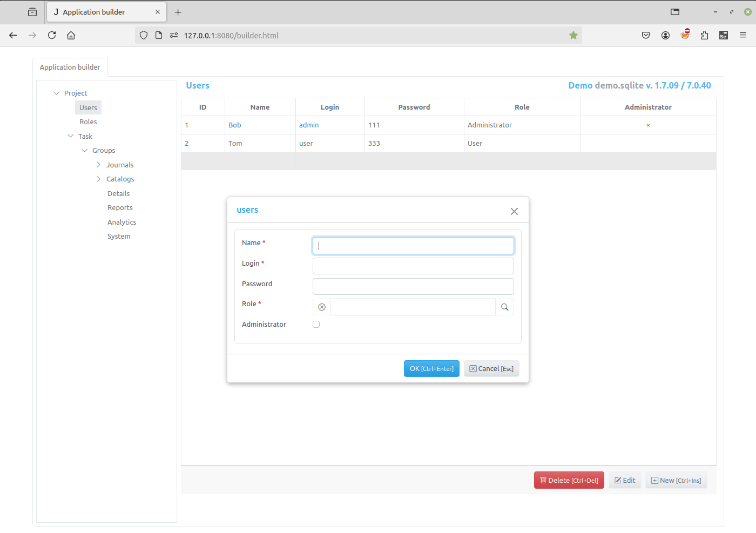Collapse the Task tree node
This screenshot has width=756, height=533.
[x=70, y=136]
